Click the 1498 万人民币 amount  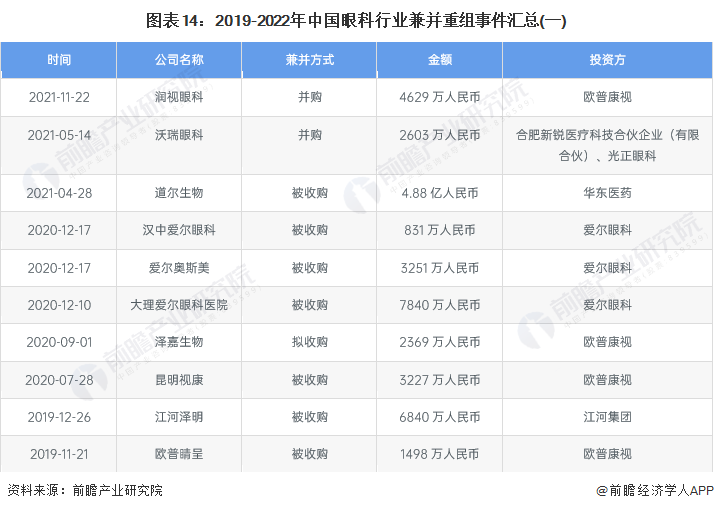point(439,454)
